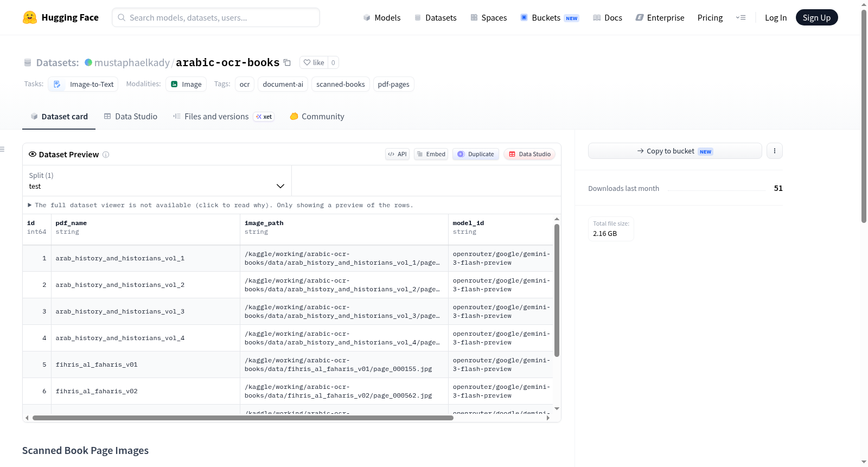This screenshot has height=467, width=868.
Task: Select cell arab_history_and_historians_vol_2
Action: (x=145, y=285)
